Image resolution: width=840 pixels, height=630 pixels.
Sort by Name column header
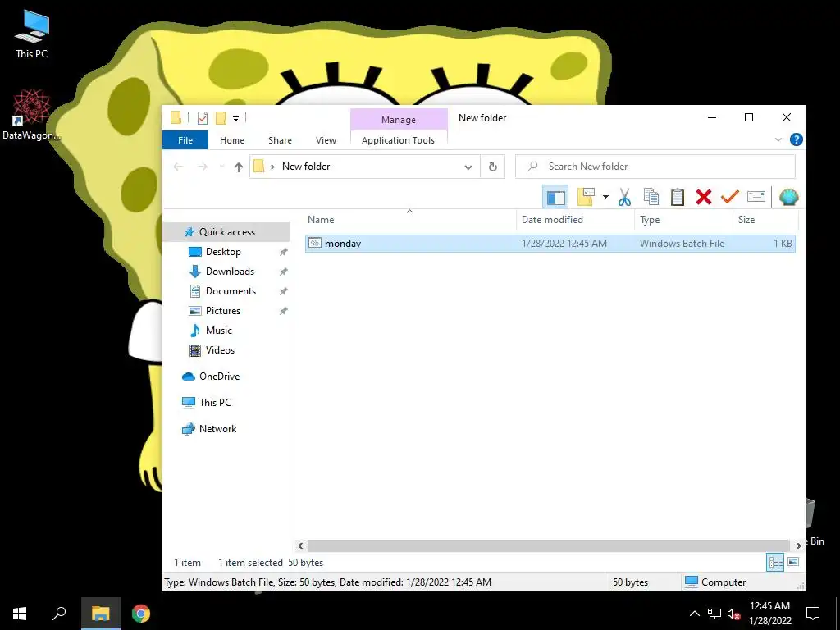[x=410, y=220]
